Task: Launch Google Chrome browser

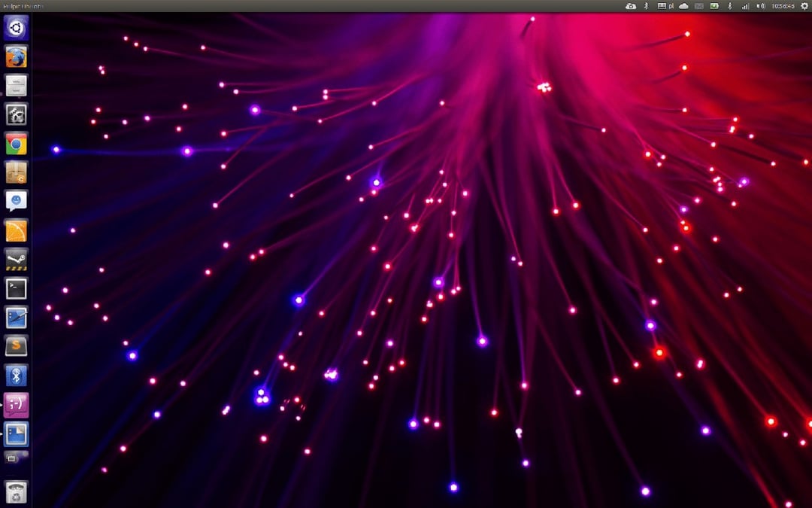Action: (x=16, y=143)
